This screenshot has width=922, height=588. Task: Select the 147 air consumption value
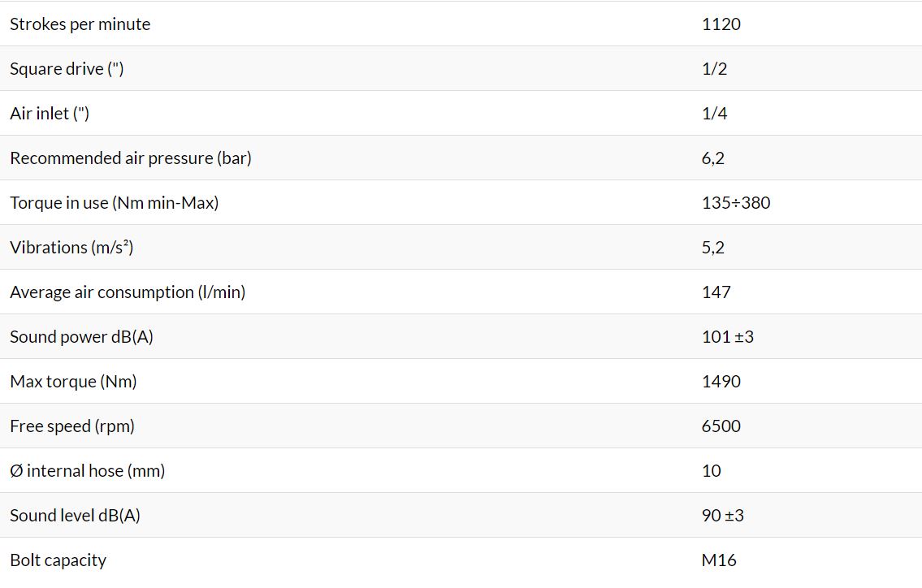716,292
